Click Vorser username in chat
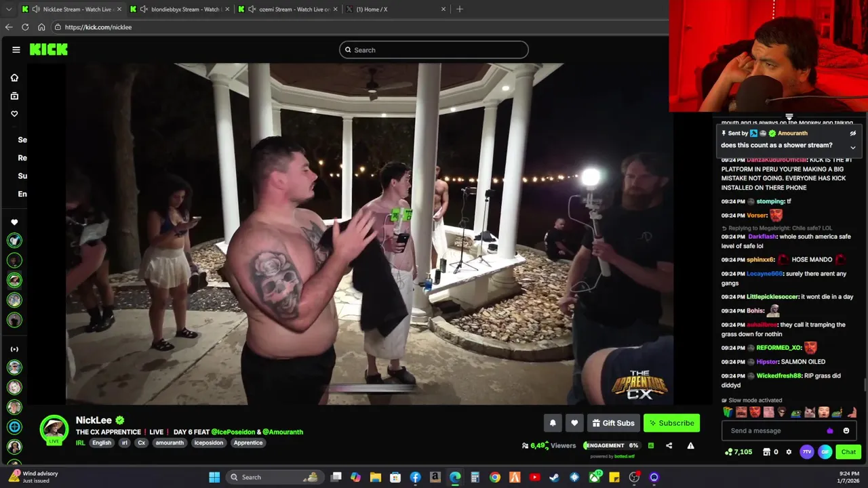 point(757,216)
